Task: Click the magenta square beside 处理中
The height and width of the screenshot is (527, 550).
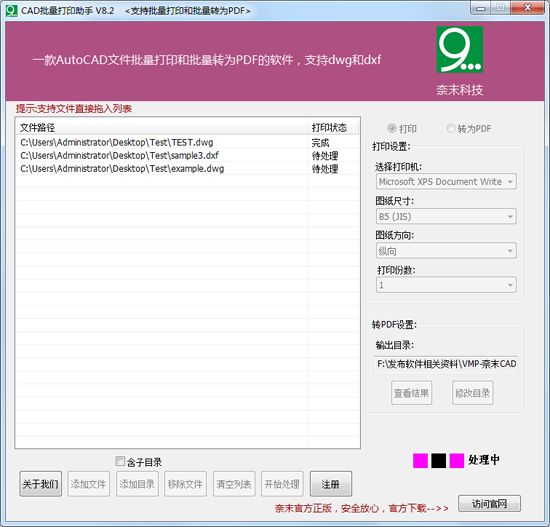Action: (x=457, y=460)
